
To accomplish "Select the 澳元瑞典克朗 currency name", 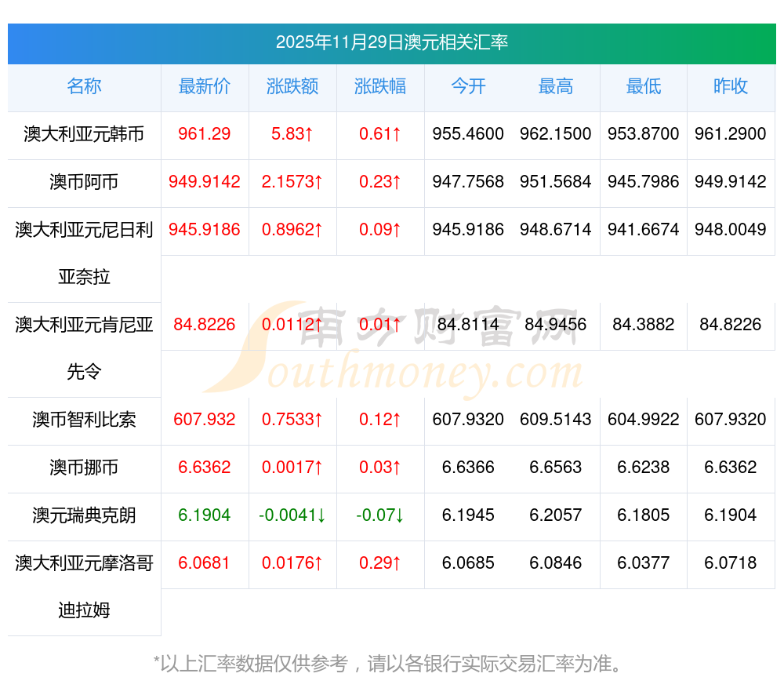I will (84, 515).
